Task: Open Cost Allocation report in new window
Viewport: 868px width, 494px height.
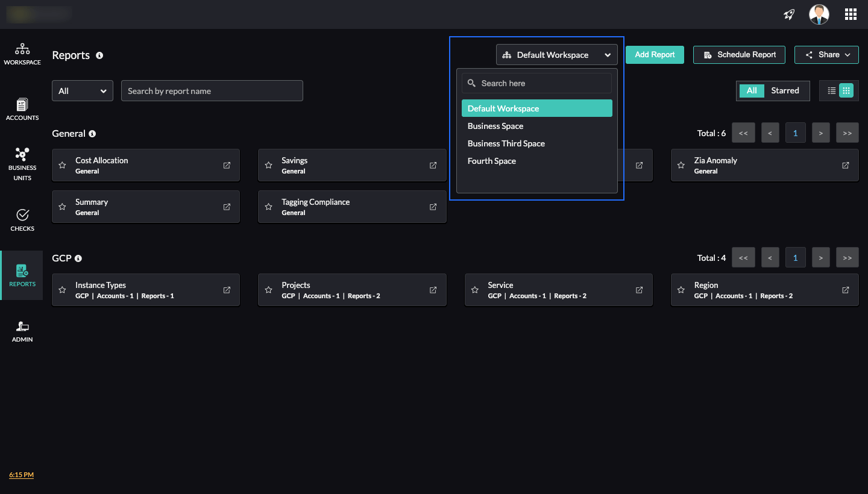Action: pos(227,165)
